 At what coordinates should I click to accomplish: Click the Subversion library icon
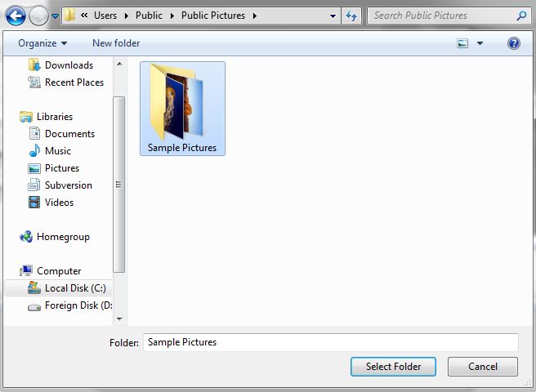tap(33, 185)
